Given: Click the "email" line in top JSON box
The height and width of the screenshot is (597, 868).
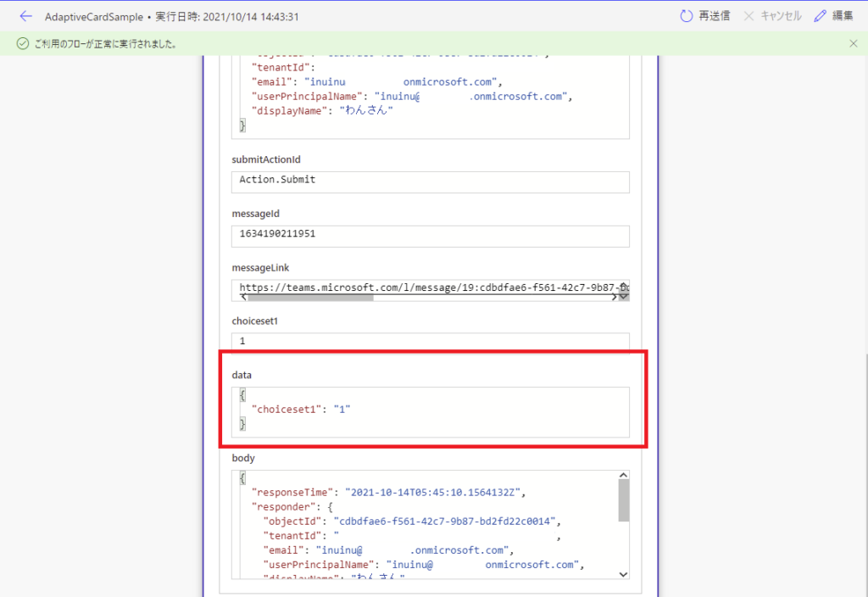Looking at the screenshot, I should click(377, 82).
